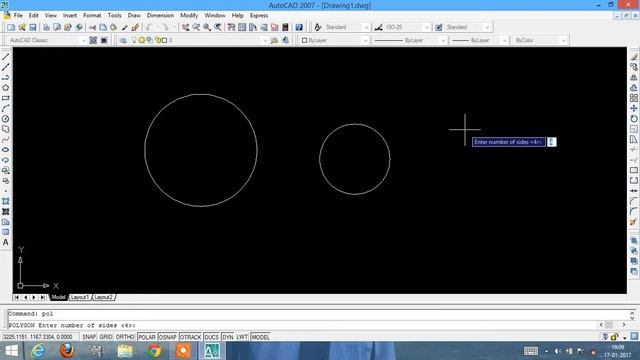The width and height of the screenshot is (640, 360).
Task: Select the Circle tool
Action: pos(6,119)
